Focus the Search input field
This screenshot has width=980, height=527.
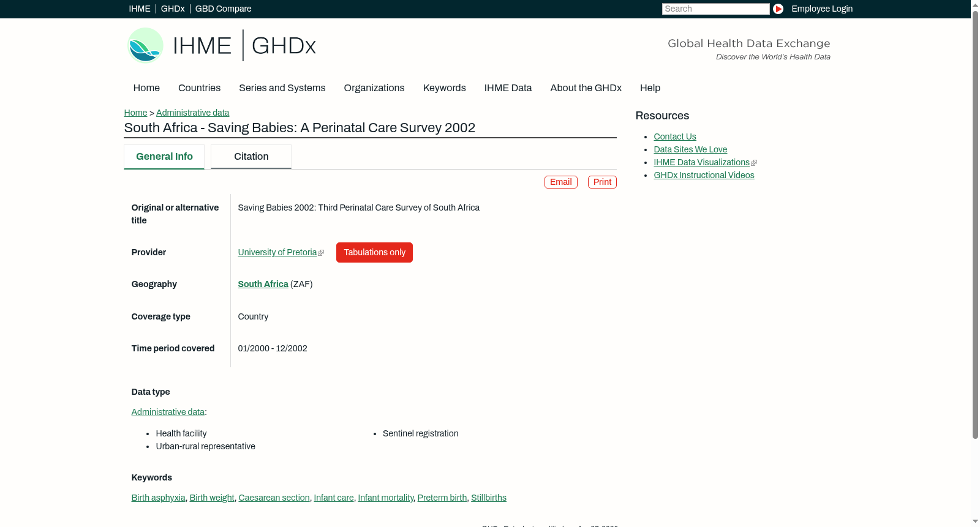point(715,9)
